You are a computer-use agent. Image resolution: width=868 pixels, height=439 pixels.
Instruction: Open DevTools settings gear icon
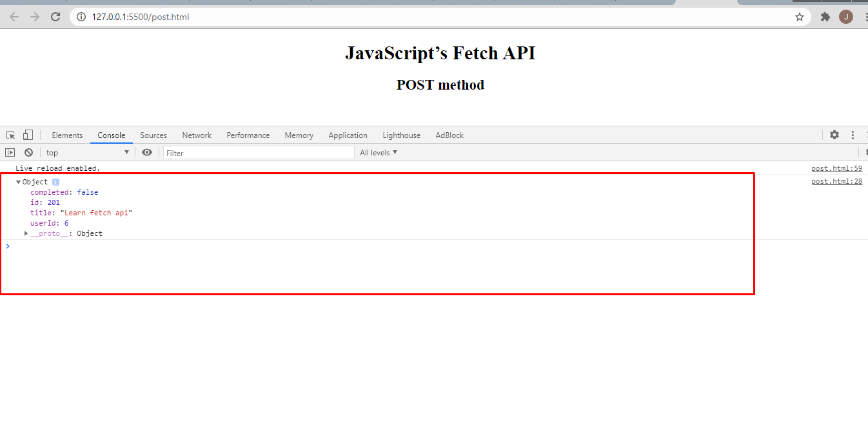pos(834,135)
